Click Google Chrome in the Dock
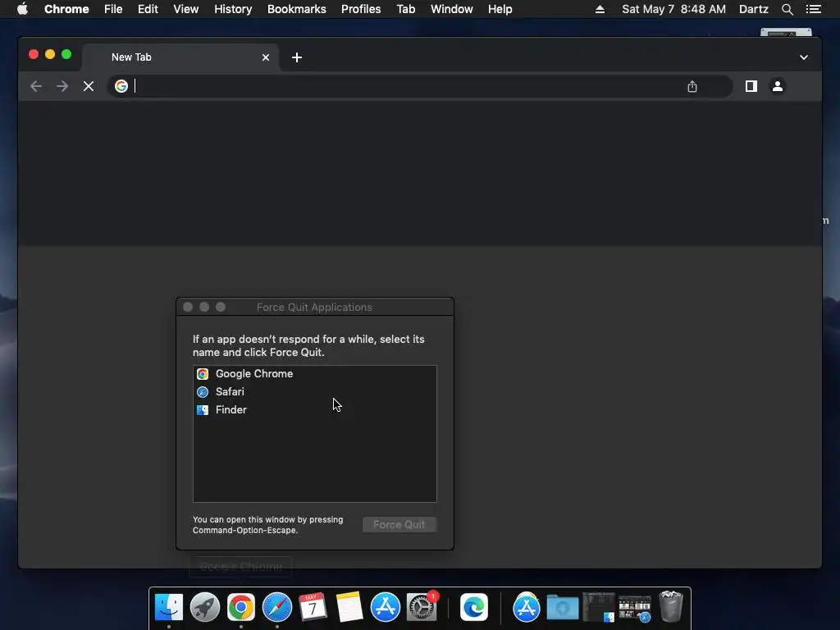This screenshot has height=630, width=840. click(240, 607)
